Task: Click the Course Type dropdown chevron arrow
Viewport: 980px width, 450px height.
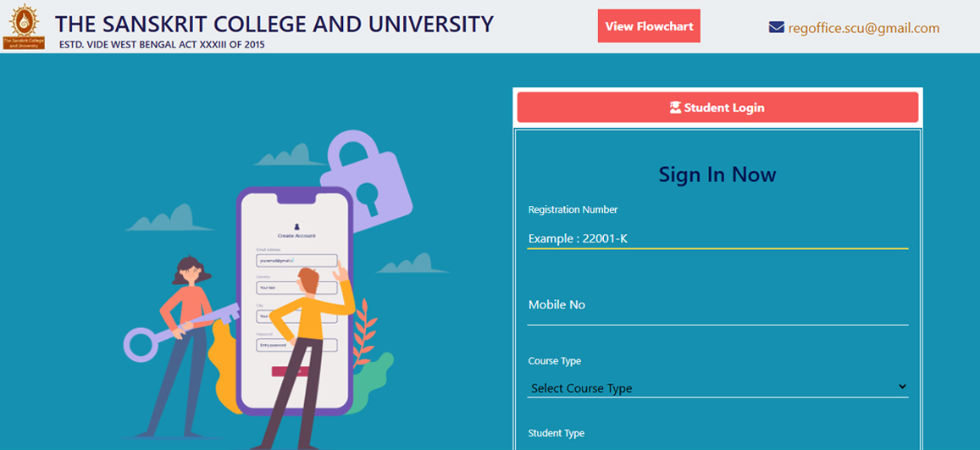Action: coord(902,387)
